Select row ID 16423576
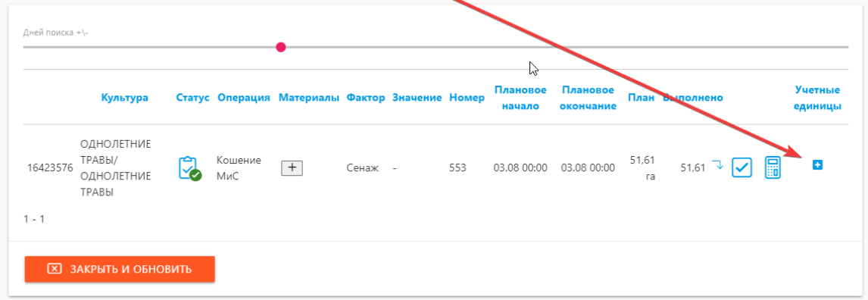Screen dimensions: 868x300 coord(50,167)
